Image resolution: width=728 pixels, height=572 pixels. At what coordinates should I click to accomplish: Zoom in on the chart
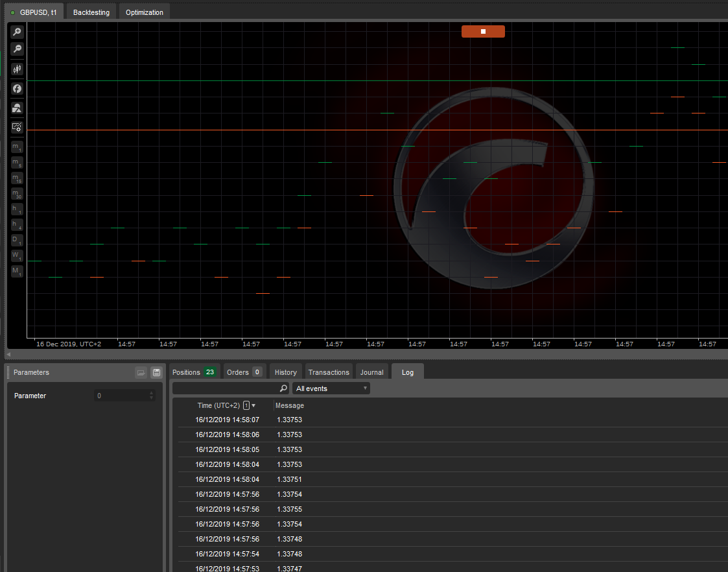coord(17,32)
